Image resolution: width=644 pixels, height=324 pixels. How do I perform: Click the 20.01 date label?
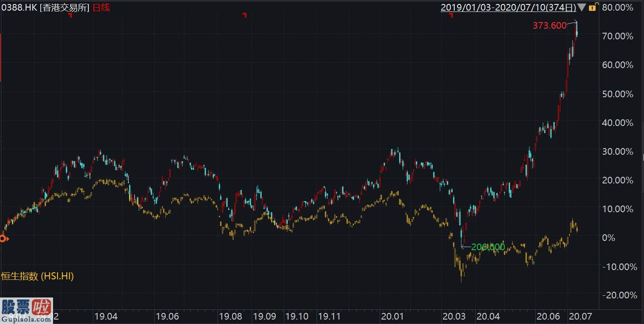point(392,316)
